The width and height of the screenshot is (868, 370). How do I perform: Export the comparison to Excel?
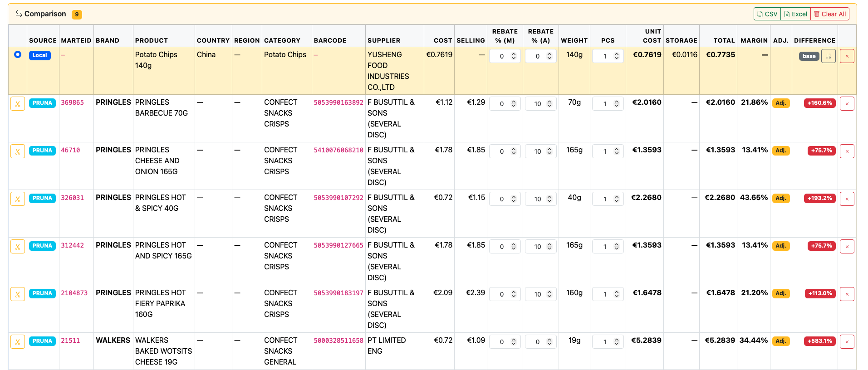pyautogui.click(x=795, y=14)
